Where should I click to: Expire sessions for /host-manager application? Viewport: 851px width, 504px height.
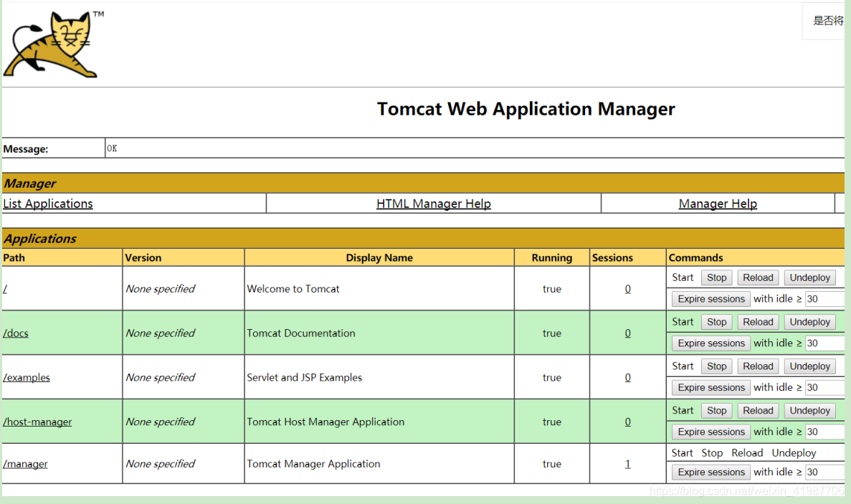pos(711,432)
